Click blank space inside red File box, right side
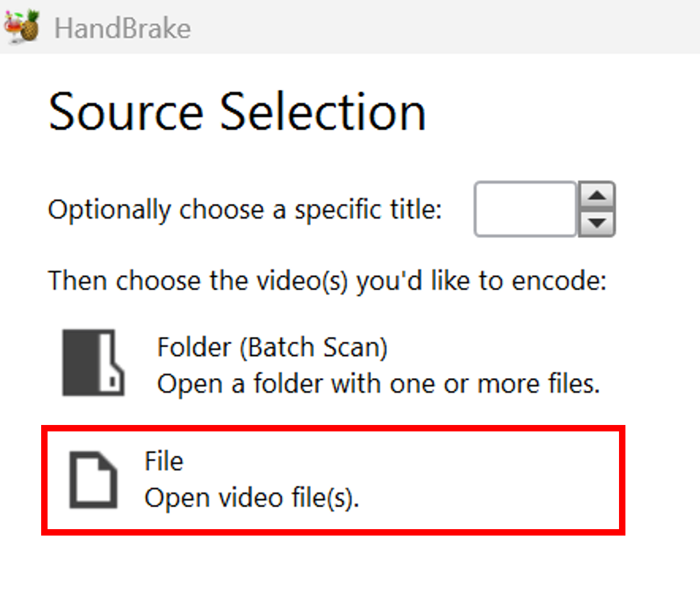 [491, 480]
